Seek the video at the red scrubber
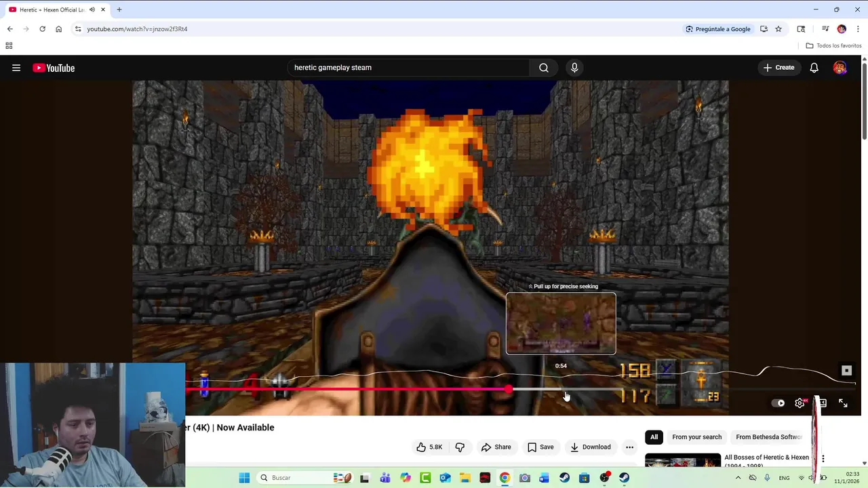 point(509,389)
